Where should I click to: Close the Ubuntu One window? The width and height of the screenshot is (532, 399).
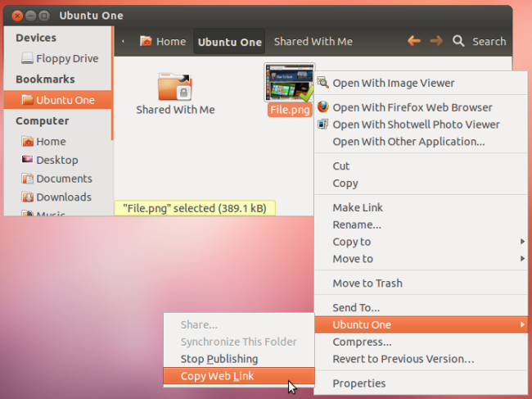pos(17,16)
